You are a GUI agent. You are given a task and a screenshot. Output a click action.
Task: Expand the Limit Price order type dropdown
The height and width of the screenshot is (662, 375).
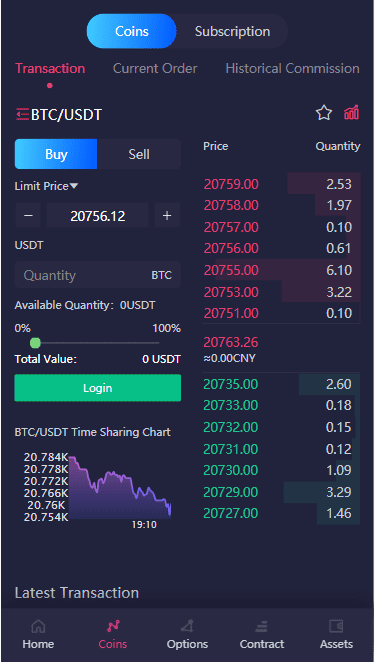coord(46,186)
